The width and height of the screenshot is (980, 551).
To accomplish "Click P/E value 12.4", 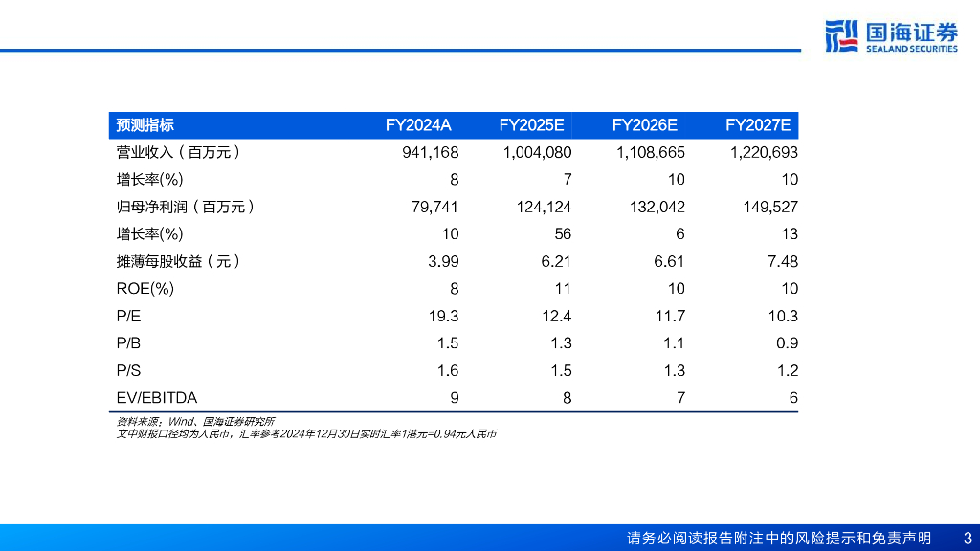I will (x=556, y=316).
